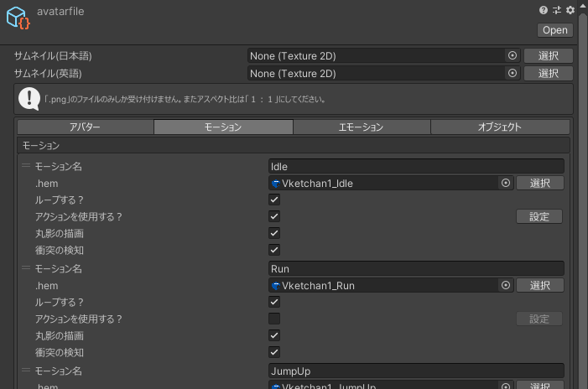Click the JumpUp motion reorder handle

point(26,370)
